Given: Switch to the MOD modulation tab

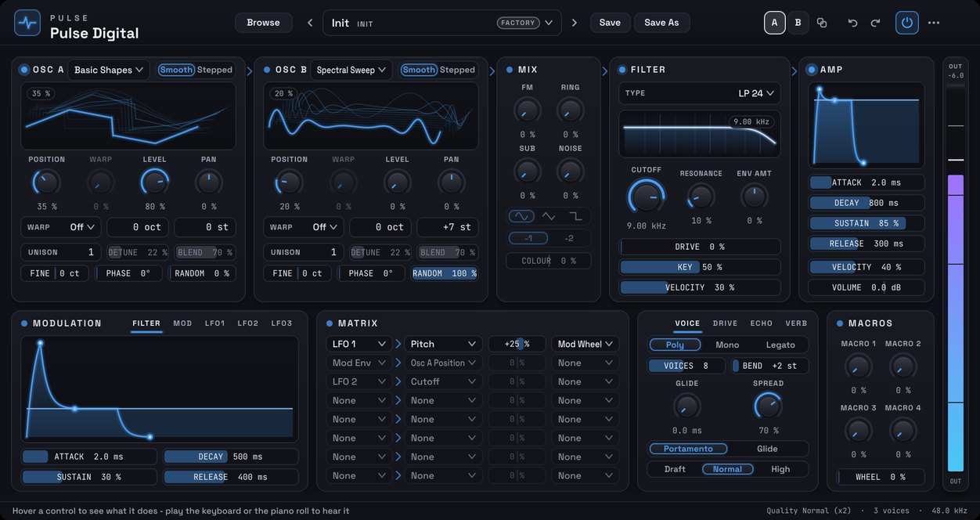Looking at the screenshot, I should point(182,323).
